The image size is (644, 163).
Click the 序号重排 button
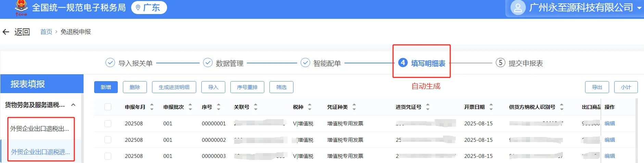(x=247, y=87)
